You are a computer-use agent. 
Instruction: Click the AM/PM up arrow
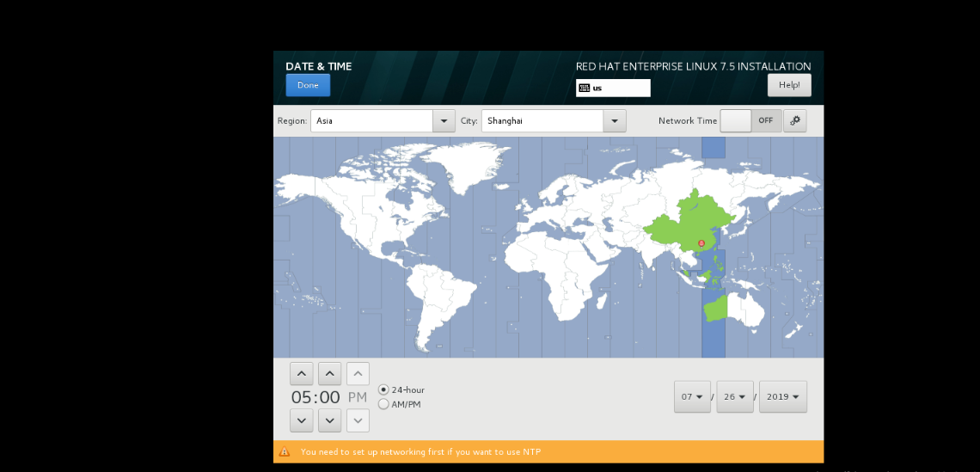coord(358,374)
